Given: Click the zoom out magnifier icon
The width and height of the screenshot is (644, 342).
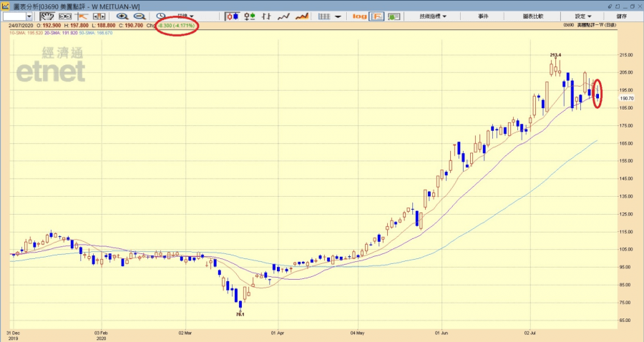Looking at the screenshot, I should tap(139, 16).
